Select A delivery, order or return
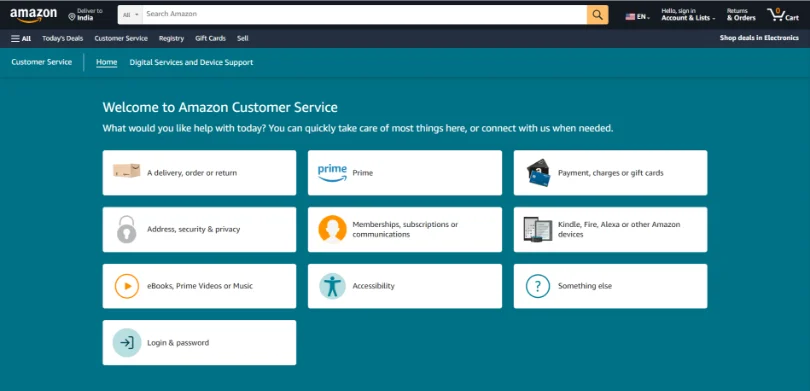The image size is (810, 391). (199, 173)
